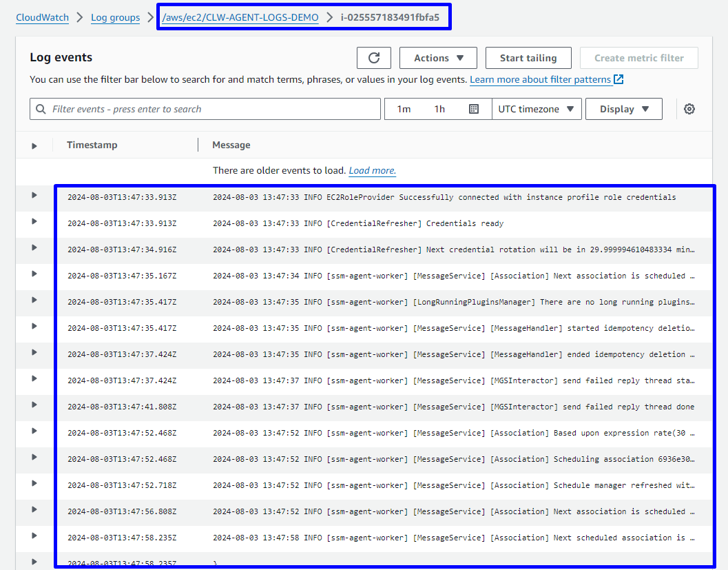Expand the EC2RoleProvider log event row
728x570 pixels.
(34, 196)
